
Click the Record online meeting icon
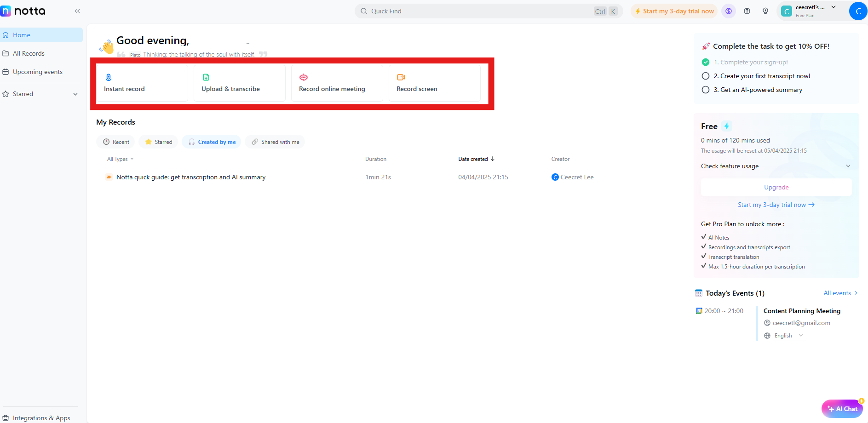point(304,77)
